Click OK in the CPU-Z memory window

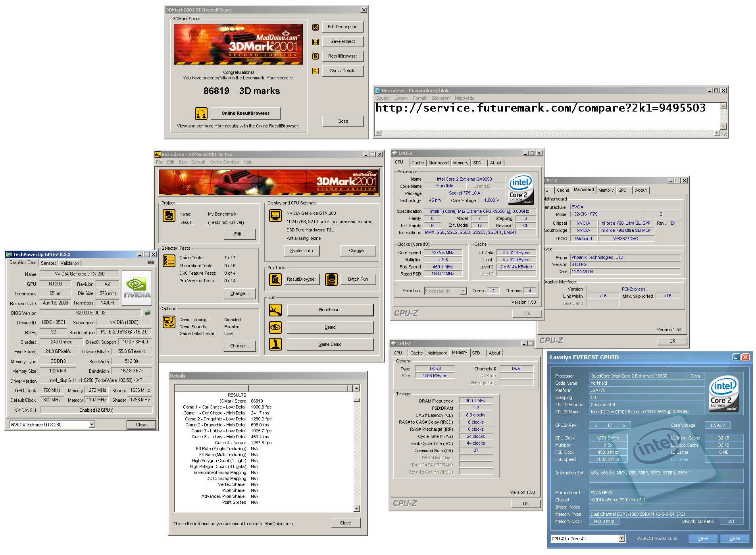click(x=526, y=504)
